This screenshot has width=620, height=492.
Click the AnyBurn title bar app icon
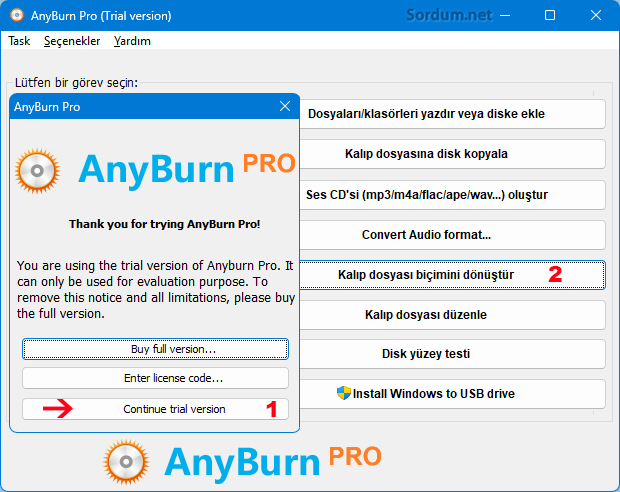[x=17, y=15]
